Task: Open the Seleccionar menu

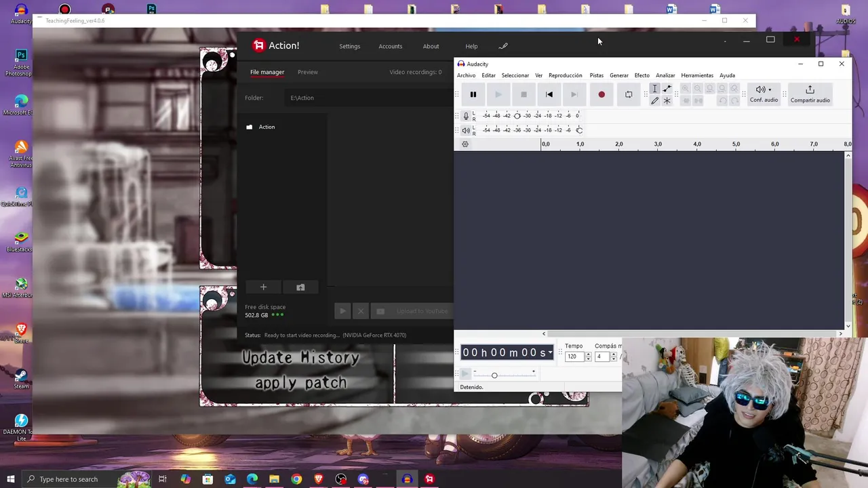Action: pos(515,75)
